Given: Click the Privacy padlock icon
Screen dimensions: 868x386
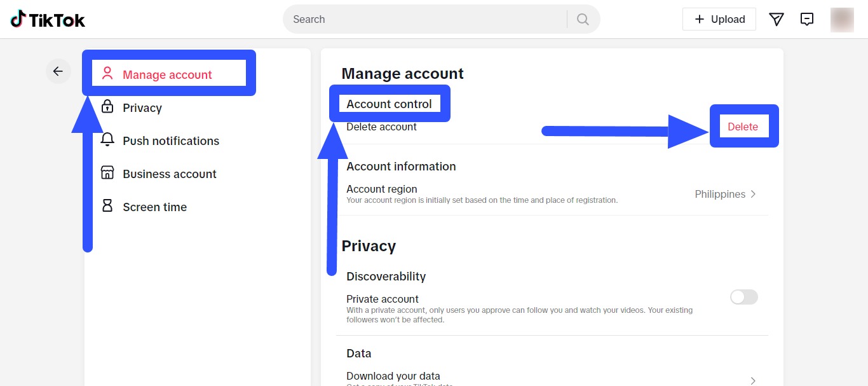Looking at the screenshot, I should tap(106, 107).
